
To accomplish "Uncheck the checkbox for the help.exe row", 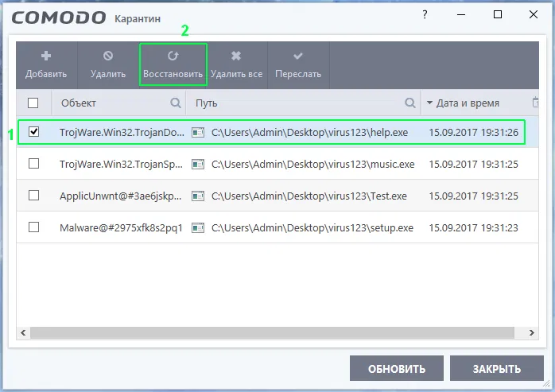I will (x=33, y=132).
